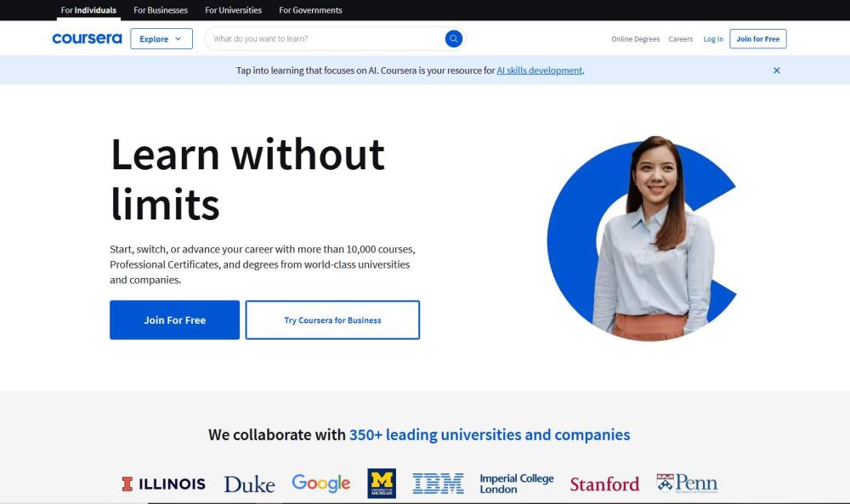Open the Stanford partner logo

604,484
